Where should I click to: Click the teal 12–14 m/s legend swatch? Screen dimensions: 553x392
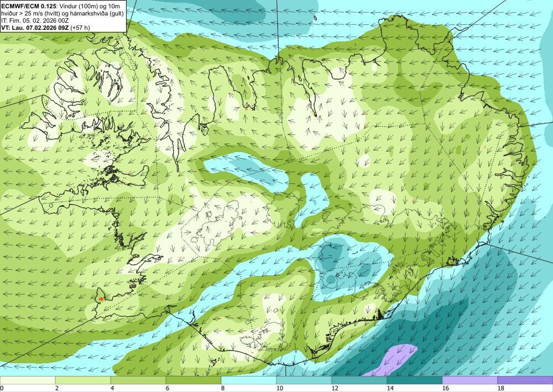pos(359,380)
